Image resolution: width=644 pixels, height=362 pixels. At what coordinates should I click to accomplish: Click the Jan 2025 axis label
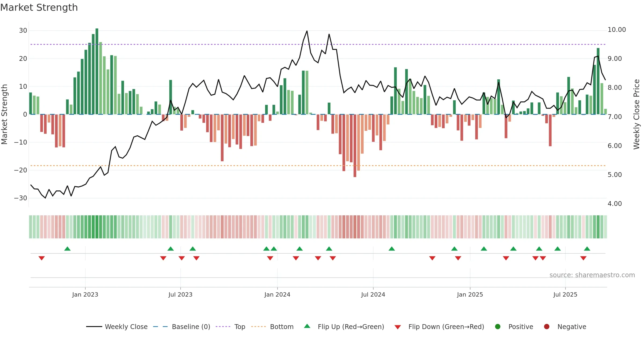tap(470, 294)
